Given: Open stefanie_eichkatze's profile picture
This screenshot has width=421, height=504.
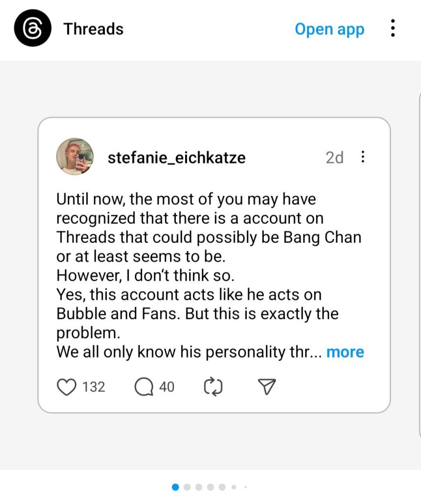Looking at the screenshot, I should [x=75, y=157].
